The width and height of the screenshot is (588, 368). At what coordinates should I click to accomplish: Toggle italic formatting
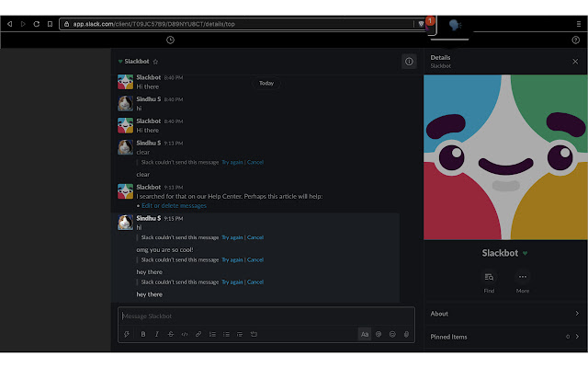pyautogui.click(x=157, y=334)
